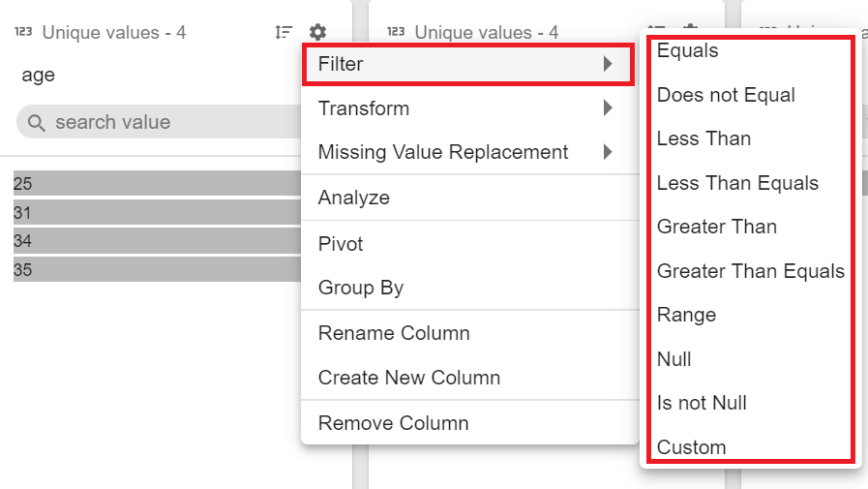Select Remove Column entry
Image resolution: width=868 pixels, height=489 pixels.
point(393,423)
